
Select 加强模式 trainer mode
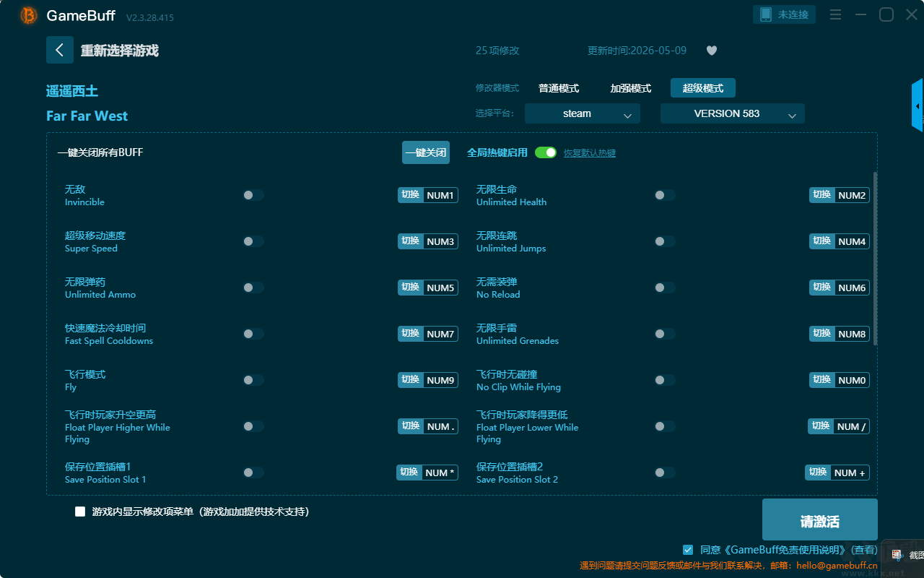(x=631, y=88)
